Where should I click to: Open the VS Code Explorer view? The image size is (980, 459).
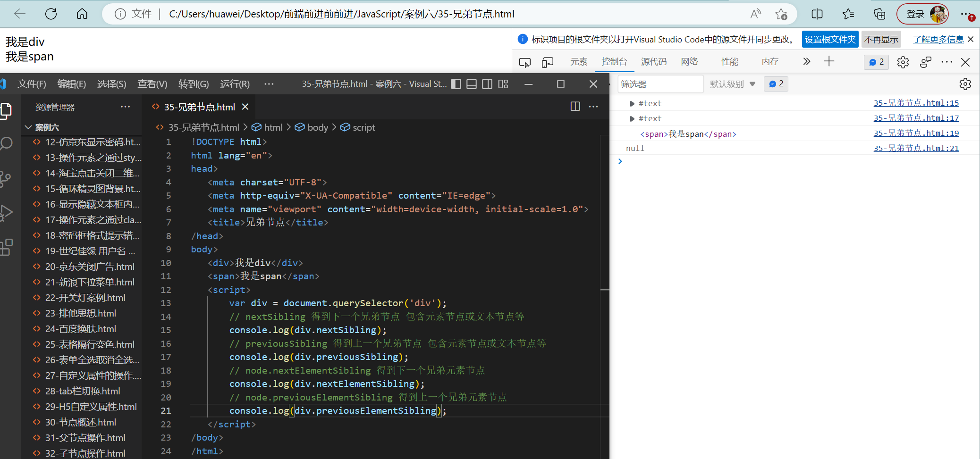pyautogui.click(x=6, y=110)
